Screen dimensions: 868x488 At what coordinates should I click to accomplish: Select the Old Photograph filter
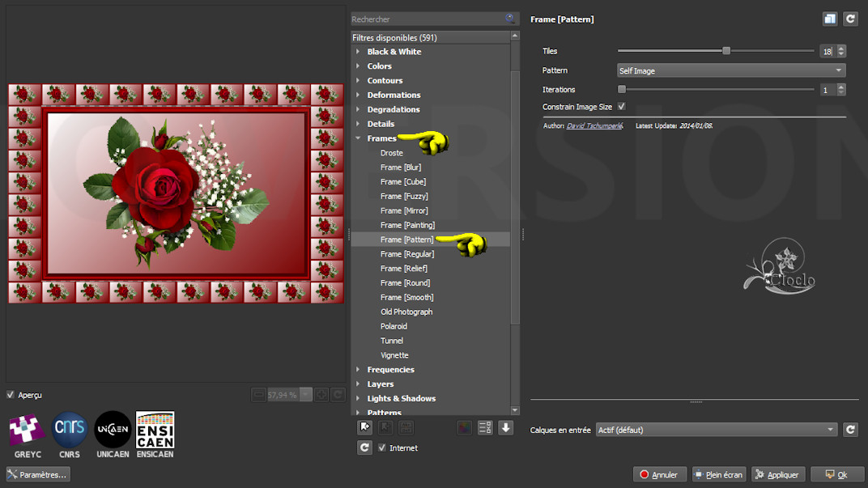[x=406, y=312]
